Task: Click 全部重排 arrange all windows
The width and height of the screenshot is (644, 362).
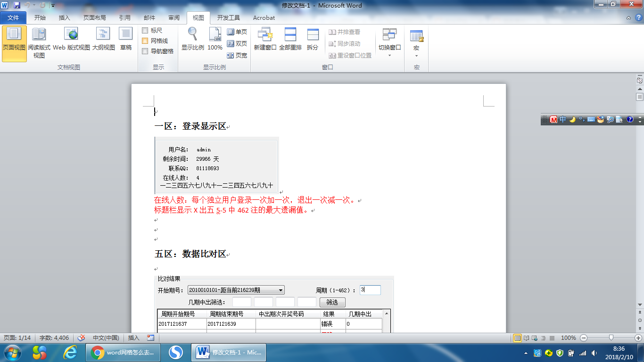Action: [x=290, y=40]
